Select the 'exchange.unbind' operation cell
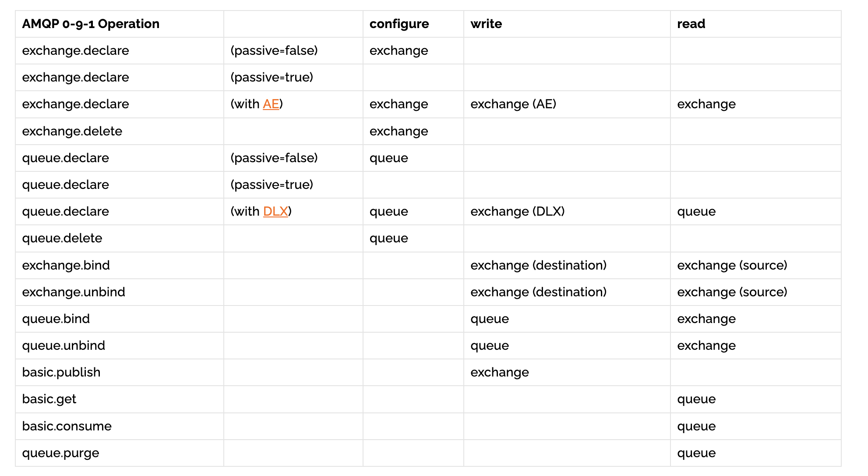 coord(74,292)
